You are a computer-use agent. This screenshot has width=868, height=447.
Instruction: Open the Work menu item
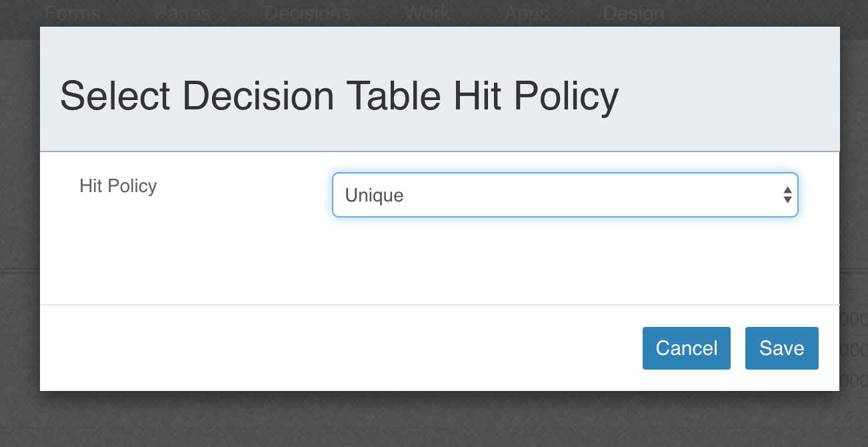coord(427,13)
